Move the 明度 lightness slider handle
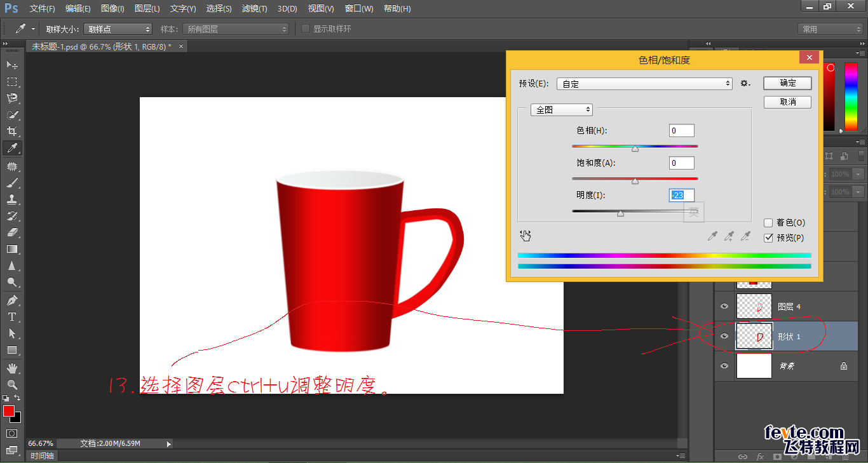 [621, 213]
